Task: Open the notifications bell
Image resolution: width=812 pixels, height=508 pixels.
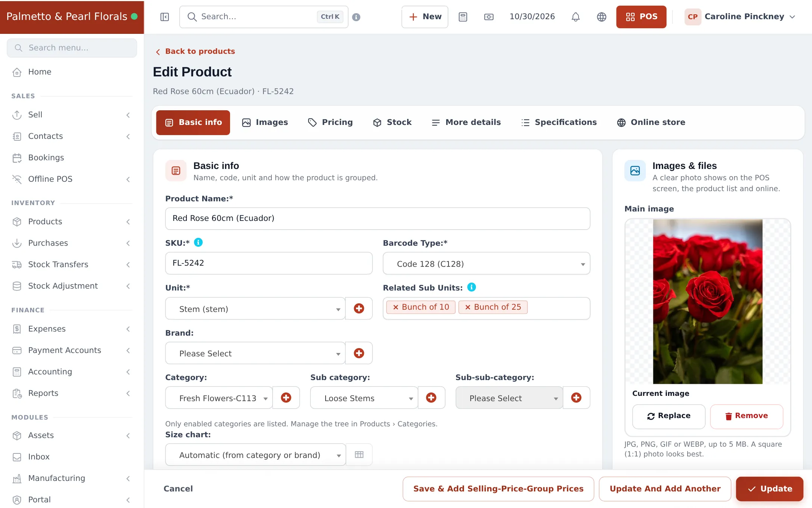Action: (576, 17)
